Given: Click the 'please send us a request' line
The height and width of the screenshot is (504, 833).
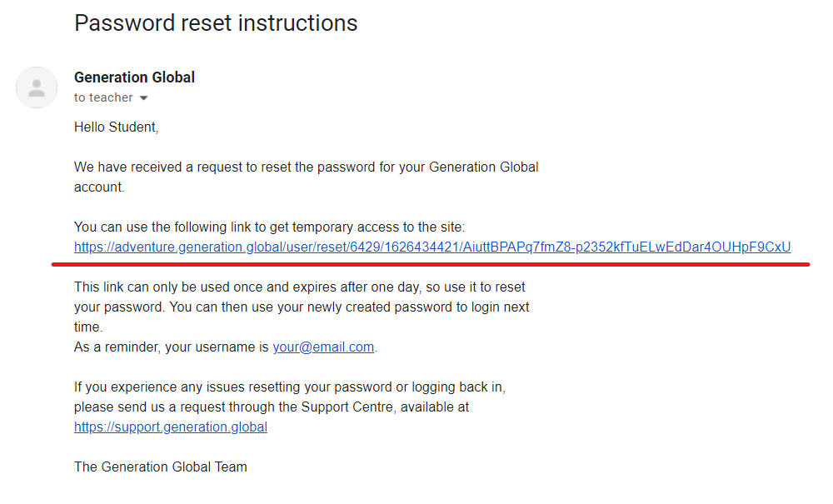Looking at the screenshot, I should tap(272, 407).
